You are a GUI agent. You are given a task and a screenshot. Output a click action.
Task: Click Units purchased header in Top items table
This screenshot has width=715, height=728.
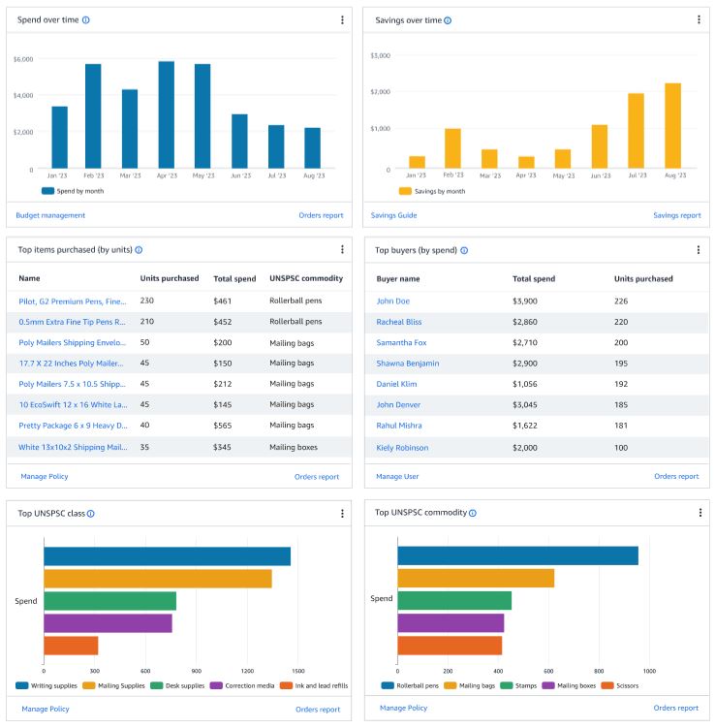[x=170, y=278]
